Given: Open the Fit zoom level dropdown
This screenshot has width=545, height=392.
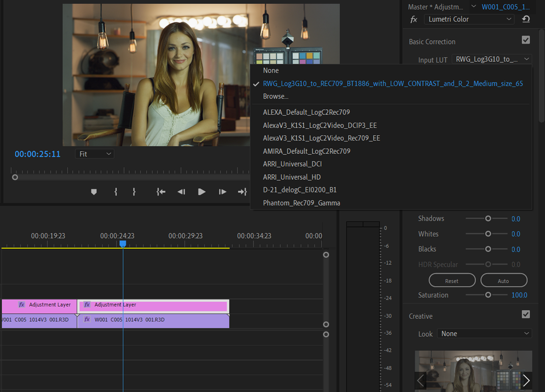Looking at the screenshot, I should pyautogui.click(x=95, y=154).
